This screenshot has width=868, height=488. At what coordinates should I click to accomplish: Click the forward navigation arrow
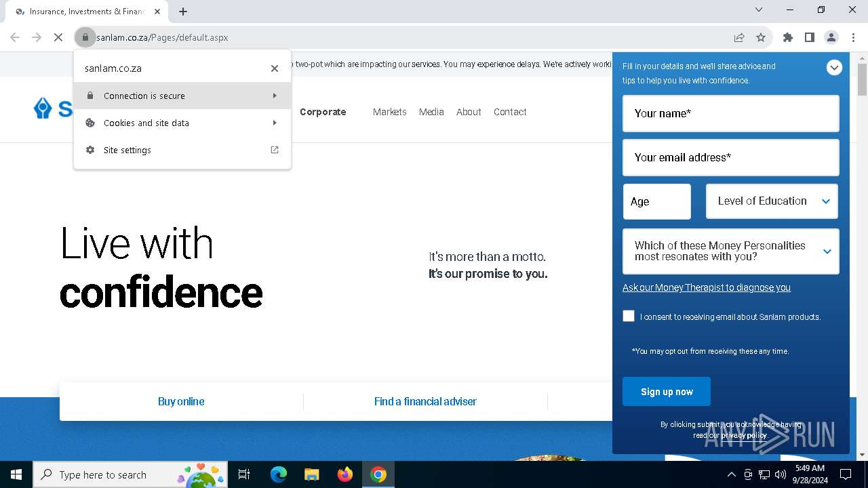point(37,37)
